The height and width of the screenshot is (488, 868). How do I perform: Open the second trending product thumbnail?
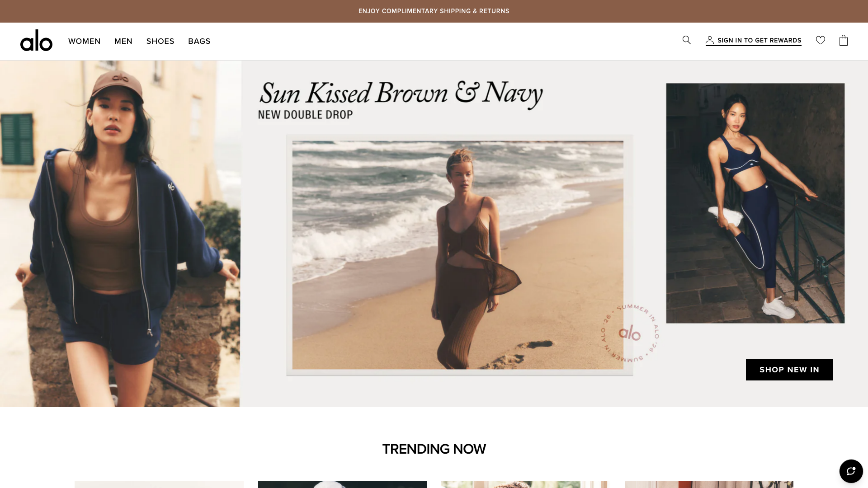[x=342, y=484]
